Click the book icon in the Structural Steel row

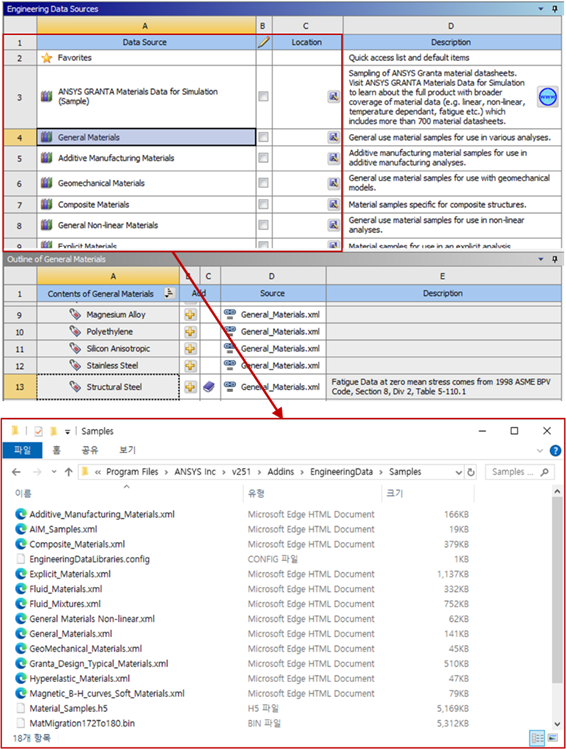[208, 387]
